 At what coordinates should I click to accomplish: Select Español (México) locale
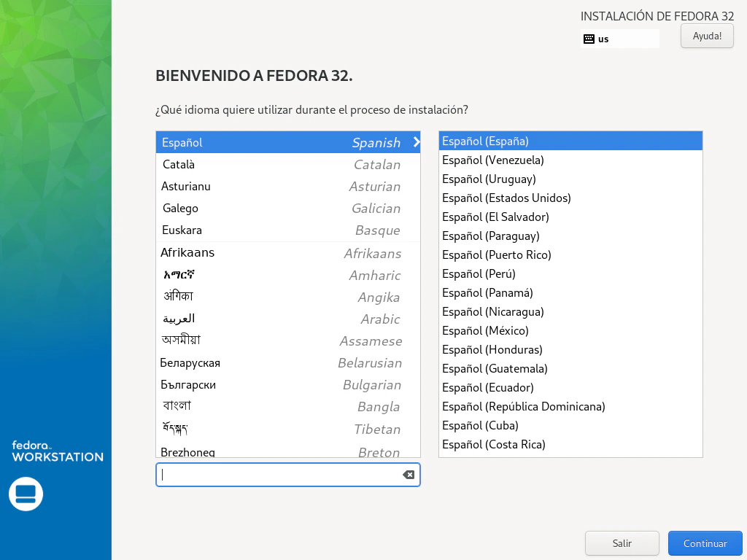485,331
